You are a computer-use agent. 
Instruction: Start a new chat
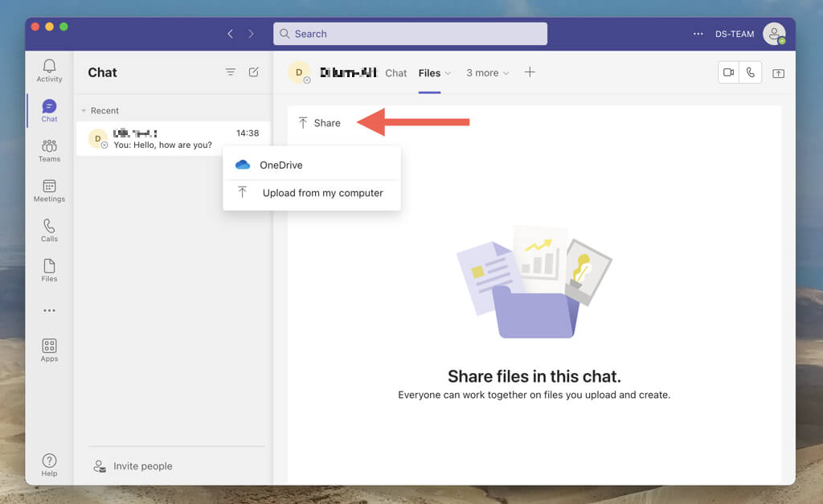253,72
